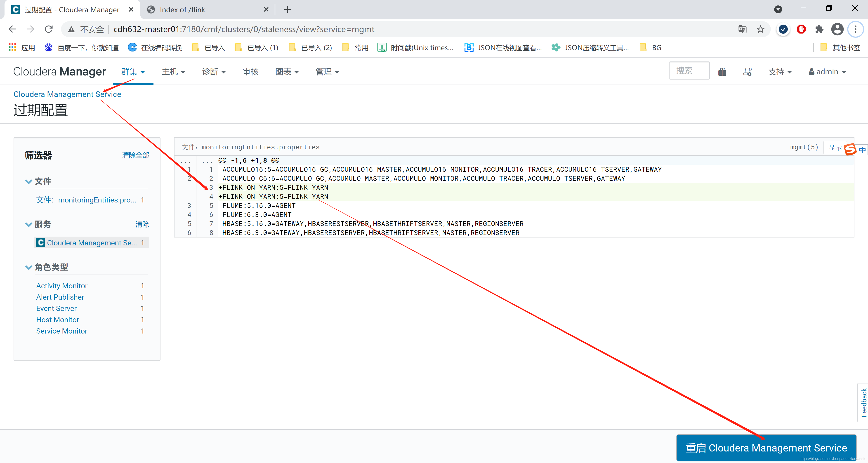Reload the current page

49,29
